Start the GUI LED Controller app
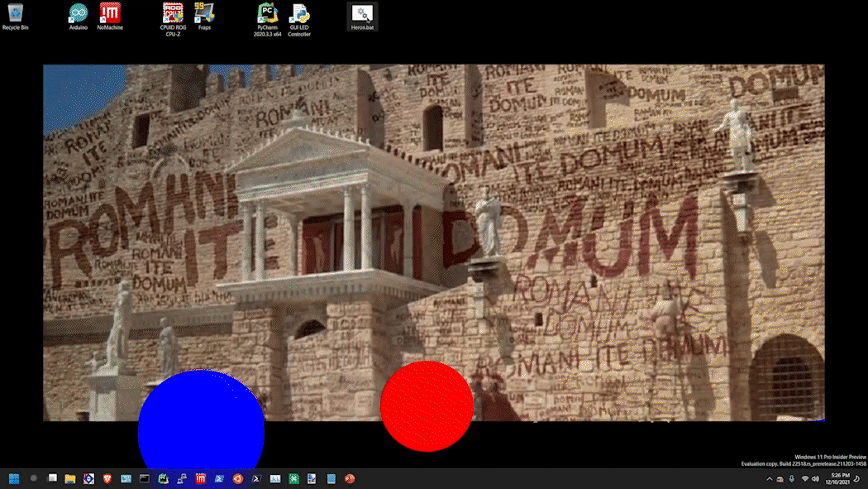 pos(298,14)
